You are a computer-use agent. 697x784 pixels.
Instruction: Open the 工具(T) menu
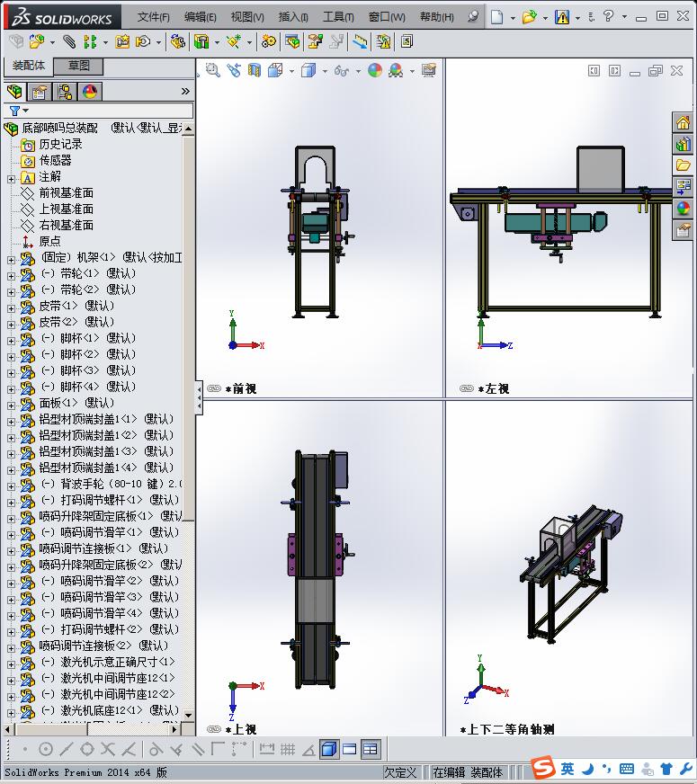click(x=338, y=17)
